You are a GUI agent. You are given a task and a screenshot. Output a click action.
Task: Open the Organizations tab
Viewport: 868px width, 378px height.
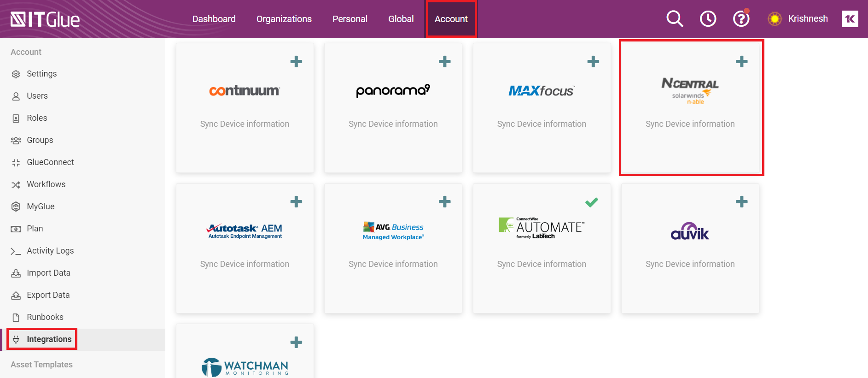(x=284, y=19)
